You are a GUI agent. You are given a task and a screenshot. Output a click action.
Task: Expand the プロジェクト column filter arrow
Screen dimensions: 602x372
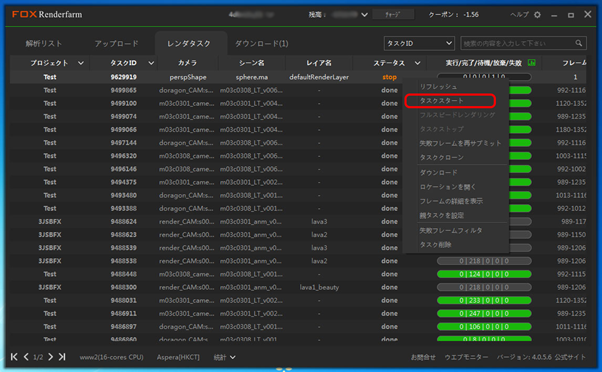coord(81,63)
